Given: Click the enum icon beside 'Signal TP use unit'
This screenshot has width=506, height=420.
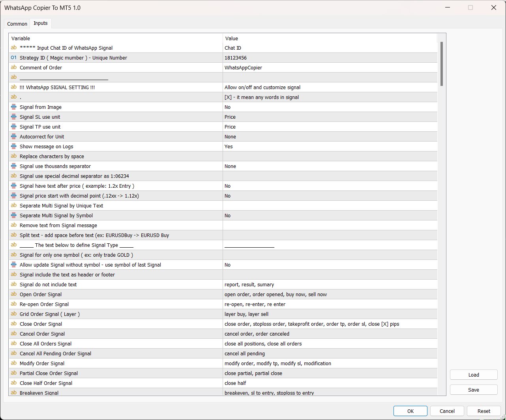Looking at the screenshot, I should pyautogui.click(x=14, y=127).
